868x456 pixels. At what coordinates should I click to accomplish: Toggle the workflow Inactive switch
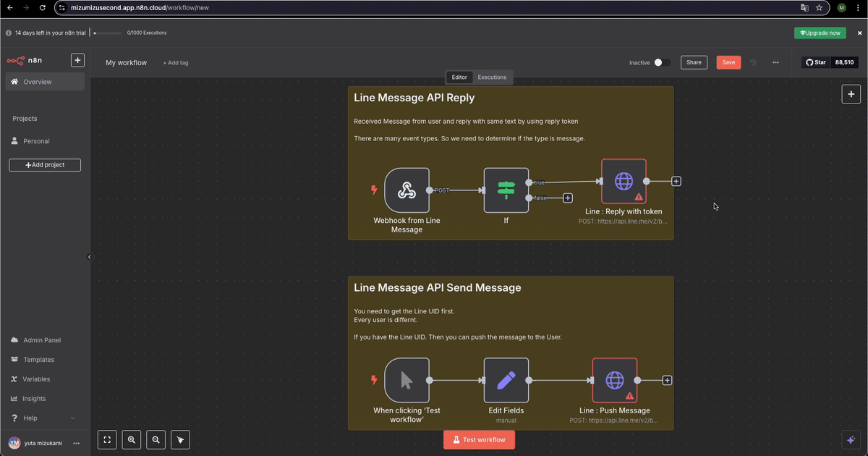click(x=663, y=62)
